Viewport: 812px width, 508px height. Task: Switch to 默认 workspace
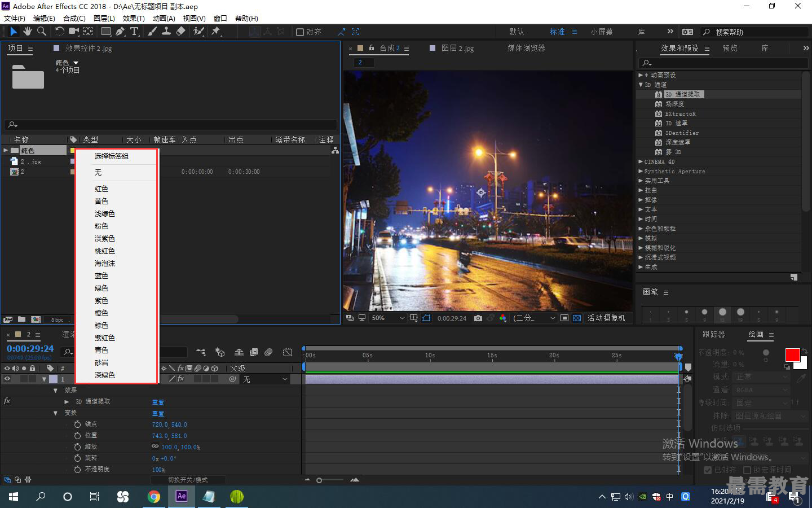click(x=517, y=32)
